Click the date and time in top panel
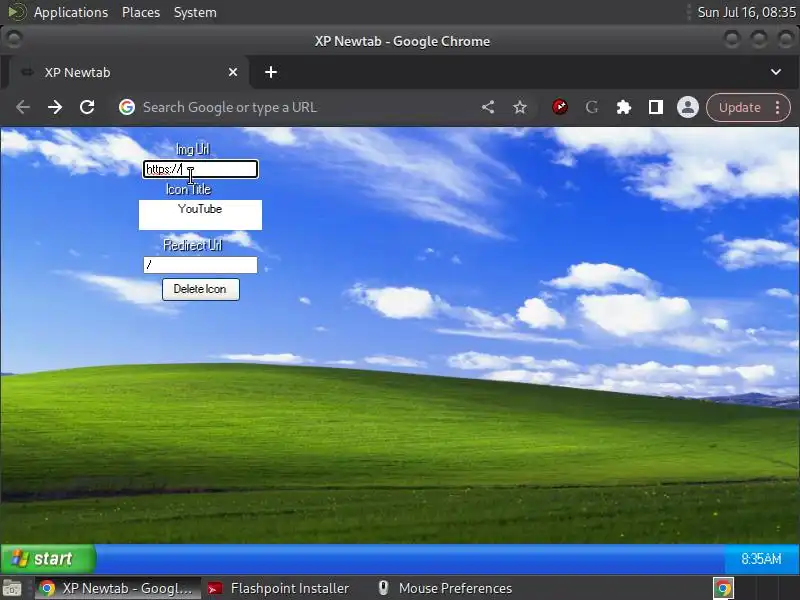The width and height of the screenshot is (800, 600). point(746,12)
